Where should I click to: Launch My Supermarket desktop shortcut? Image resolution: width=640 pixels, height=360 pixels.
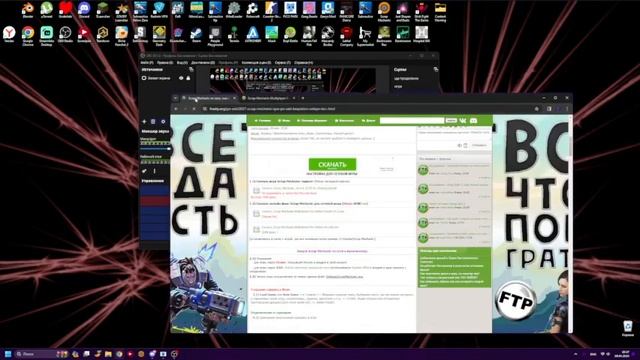point(365,35)
